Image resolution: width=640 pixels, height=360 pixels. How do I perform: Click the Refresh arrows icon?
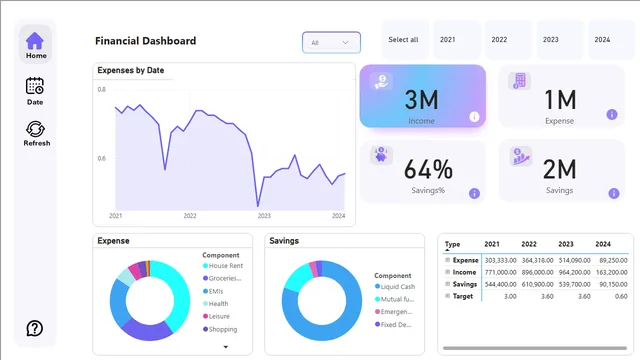(x=36, y=129)
